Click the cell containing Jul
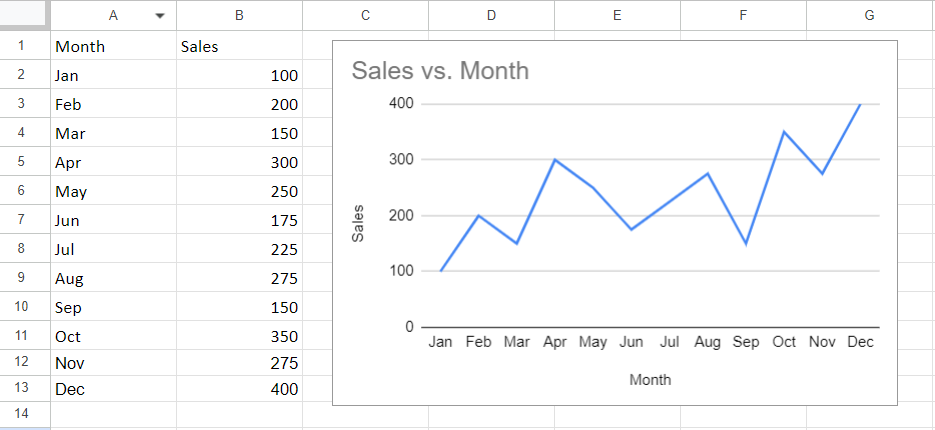Image resolution: width=935 pixels, height=430 pixels. tap(113, 249)
